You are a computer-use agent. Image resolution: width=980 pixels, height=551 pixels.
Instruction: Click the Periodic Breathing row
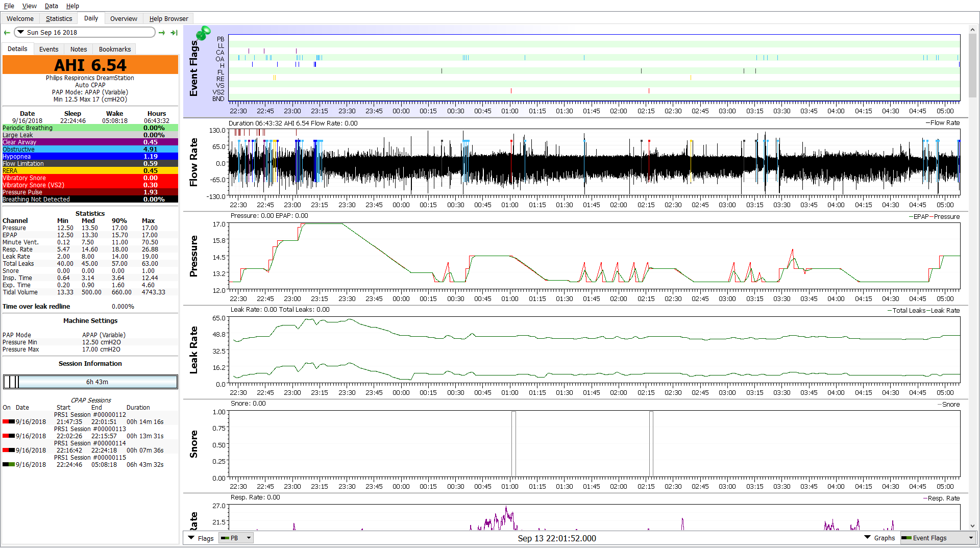point(90,128)
